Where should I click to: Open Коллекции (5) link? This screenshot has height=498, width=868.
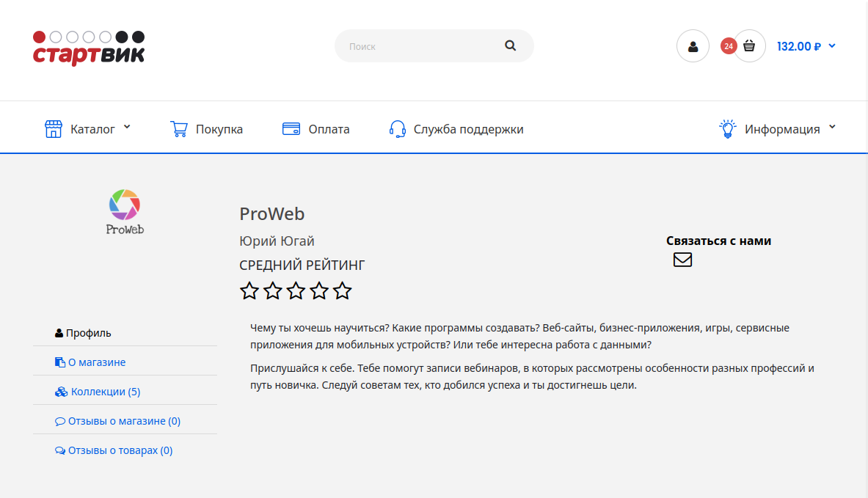[105, 392]
